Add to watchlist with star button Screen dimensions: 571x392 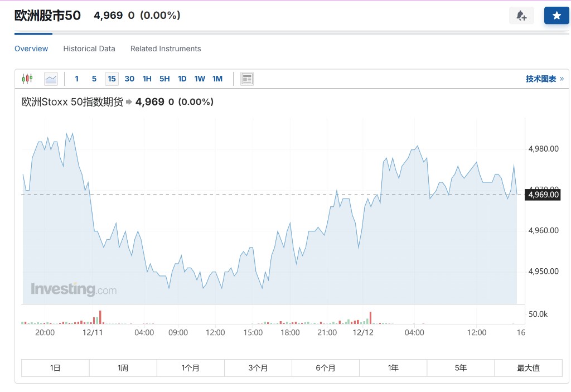coord(557,16)
